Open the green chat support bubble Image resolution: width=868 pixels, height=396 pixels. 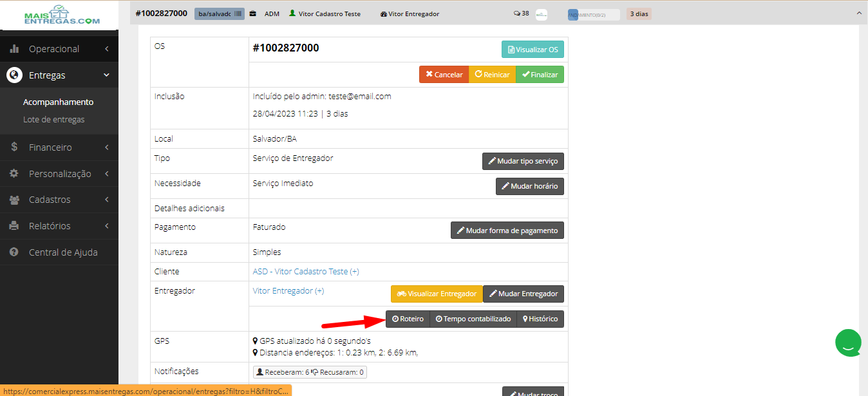[849, 343]
